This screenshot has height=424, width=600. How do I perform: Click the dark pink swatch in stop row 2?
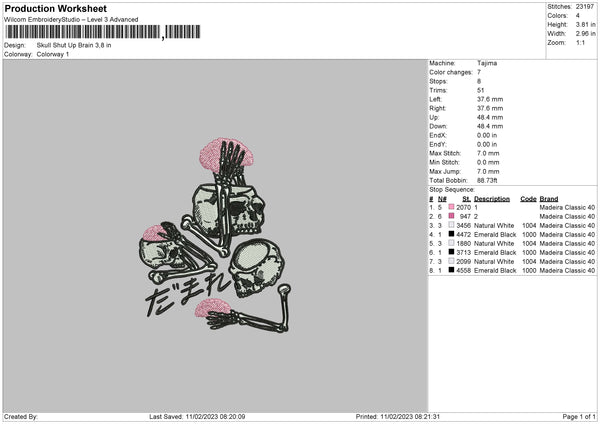pyautogui.click(x=451, y=216)
